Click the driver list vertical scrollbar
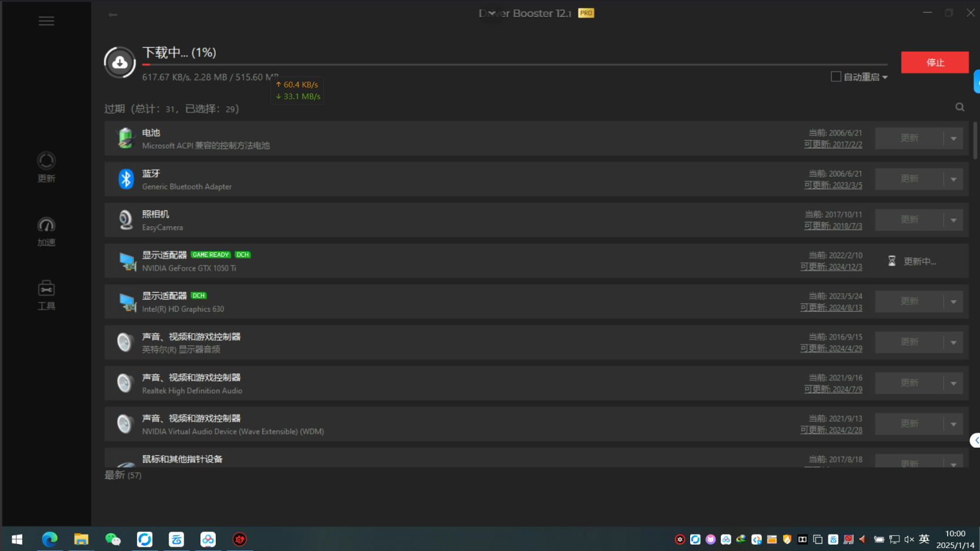The height and width of the screenshot is (551, 980). [x=975, y=141]
